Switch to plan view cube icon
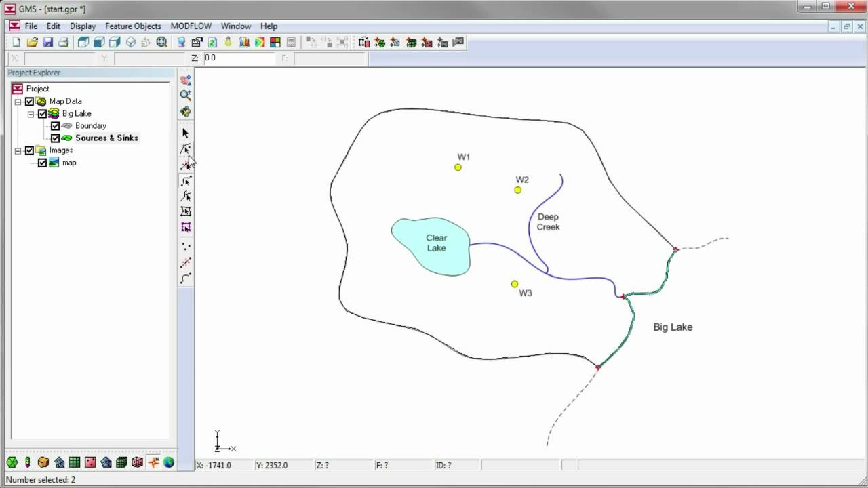Viewport: 868px width, 488px height. click(x=83, y=42)
